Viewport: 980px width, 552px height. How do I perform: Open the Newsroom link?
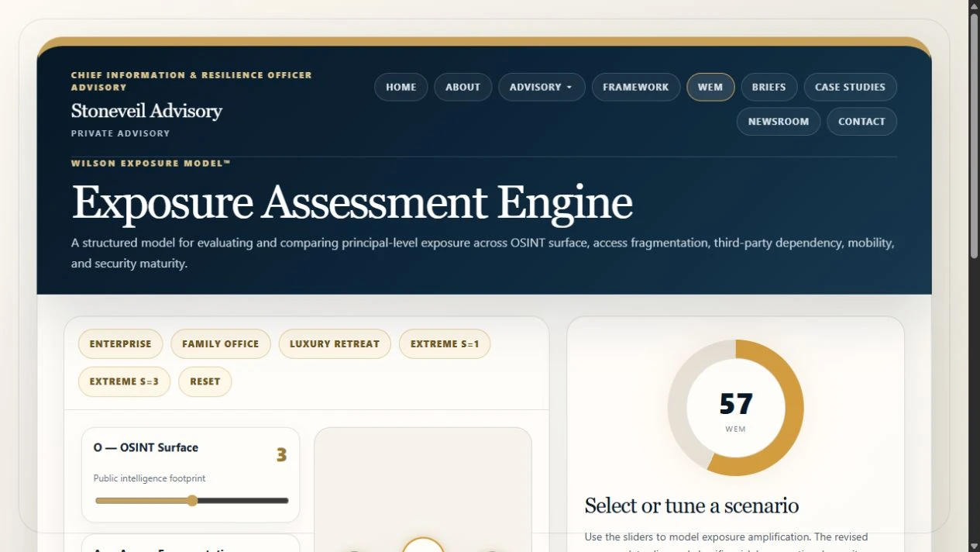tap(779, 121)
